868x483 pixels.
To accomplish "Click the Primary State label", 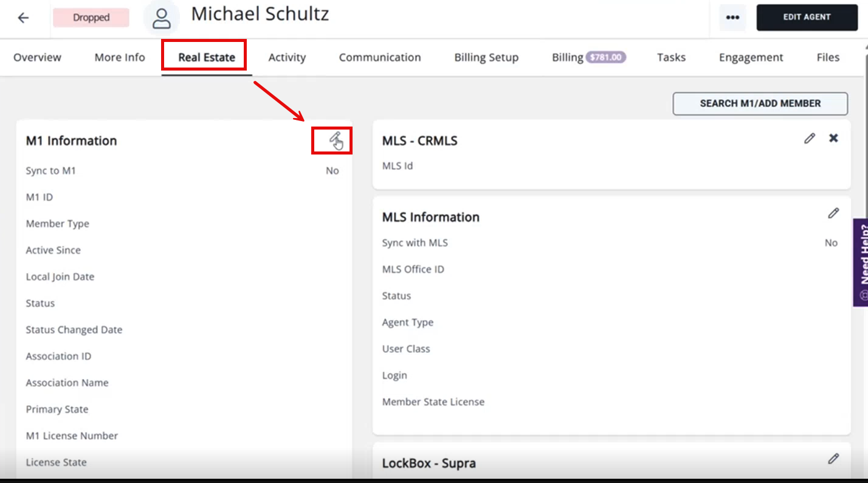I will 57,409.
